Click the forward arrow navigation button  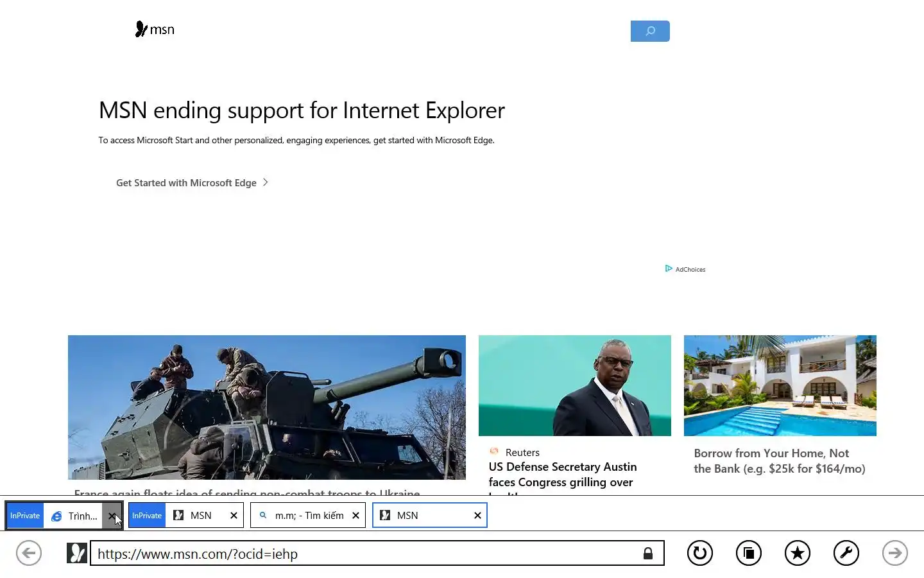[895, 553]
